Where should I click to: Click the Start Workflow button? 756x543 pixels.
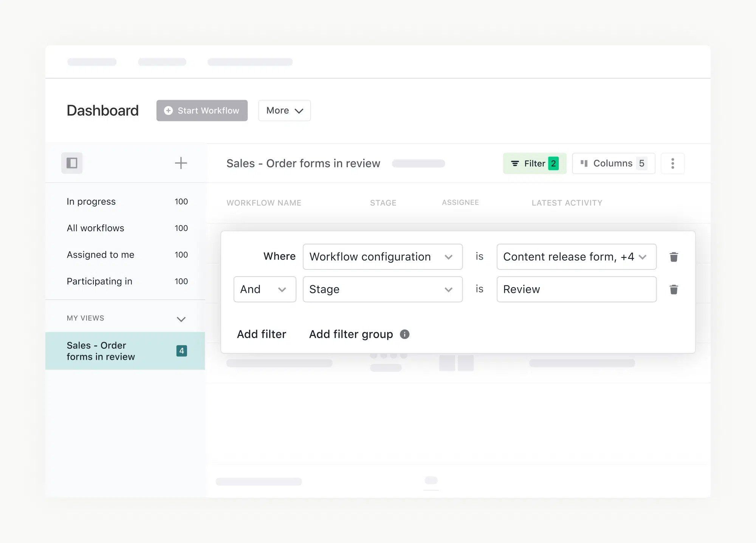click(x=202, y=111)
